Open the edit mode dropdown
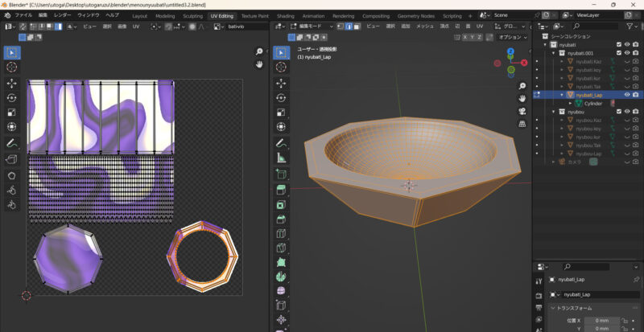 coord(312,27)
